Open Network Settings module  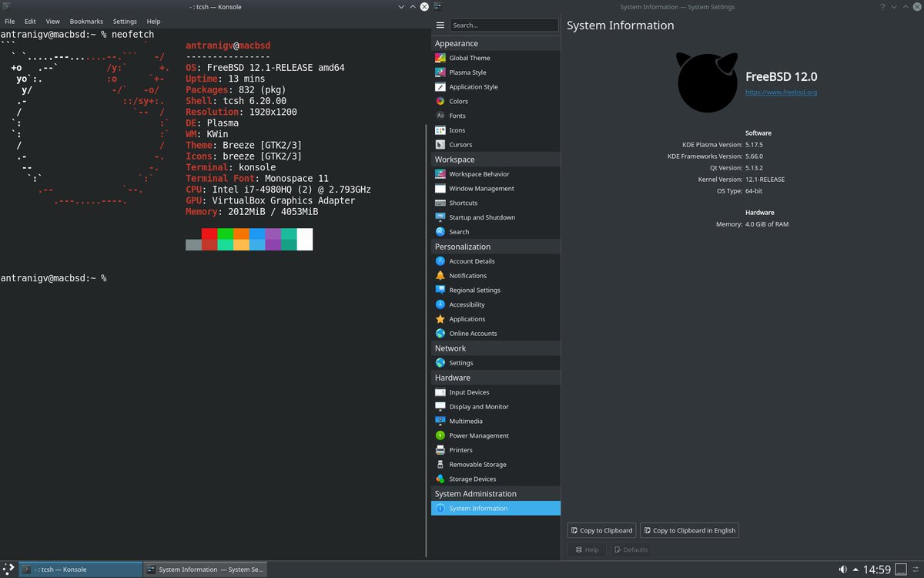496,363
